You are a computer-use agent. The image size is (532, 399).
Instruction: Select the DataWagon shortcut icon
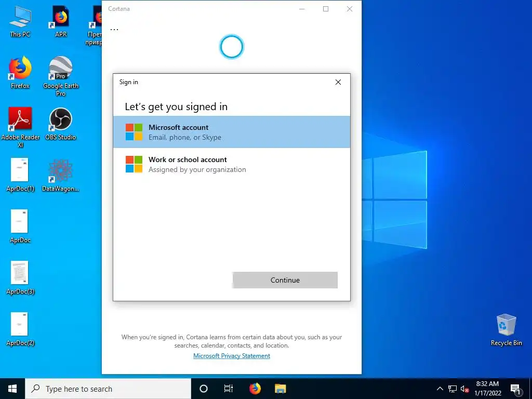point(61,175)
